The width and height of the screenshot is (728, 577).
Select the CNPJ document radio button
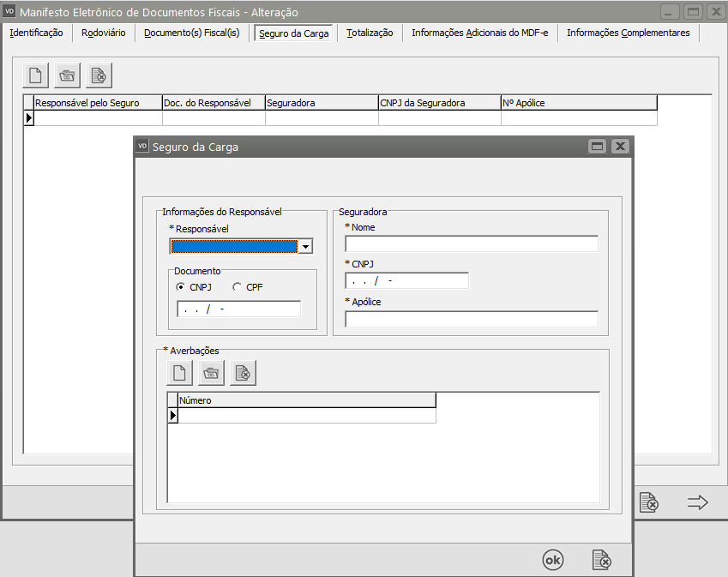(x=181, y=287)
